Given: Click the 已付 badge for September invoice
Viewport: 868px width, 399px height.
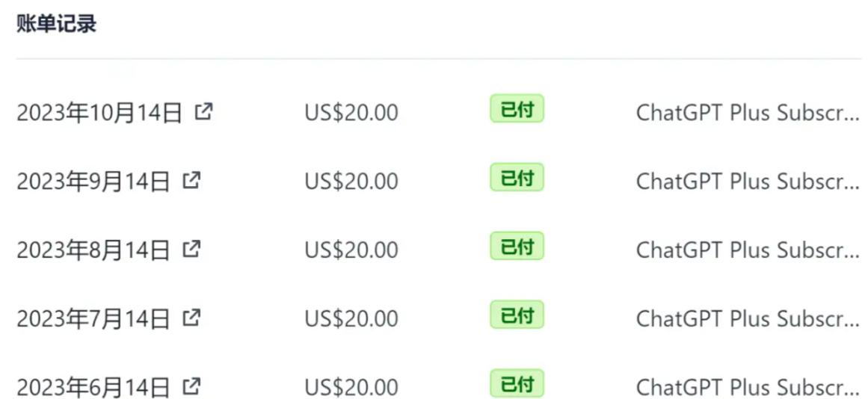Looking at the screenshot, I should (x=517, y=178).
